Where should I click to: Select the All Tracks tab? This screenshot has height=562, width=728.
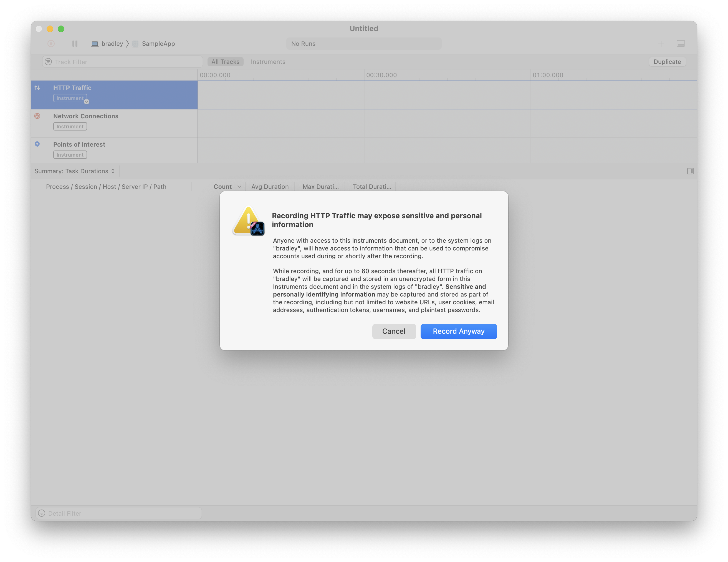click(225, 62)
